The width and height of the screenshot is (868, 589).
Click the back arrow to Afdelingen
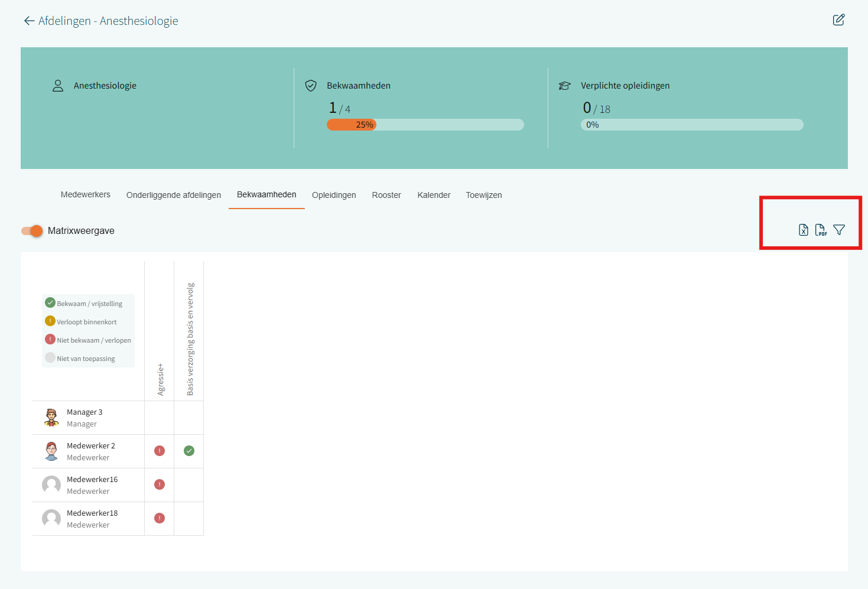pyautogui.click(x=29, y=21)
